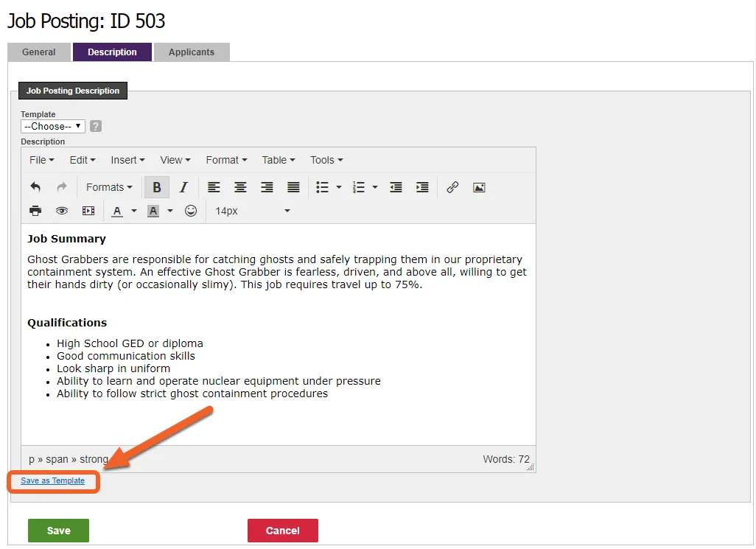This screenshot has width=756, height=549.
Task: Click the 'strong' element in path bar
Action: [94, 459]
